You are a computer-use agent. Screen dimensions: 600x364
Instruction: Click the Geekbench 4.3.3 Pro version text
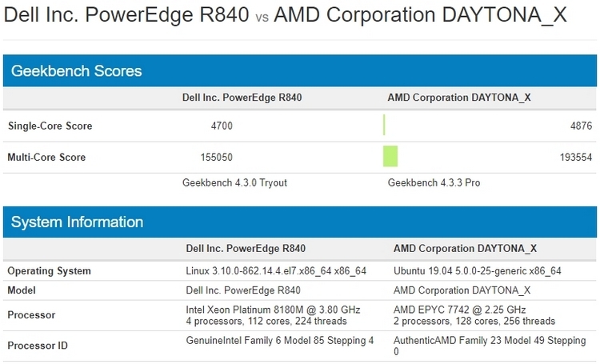(x=434, y=183)
